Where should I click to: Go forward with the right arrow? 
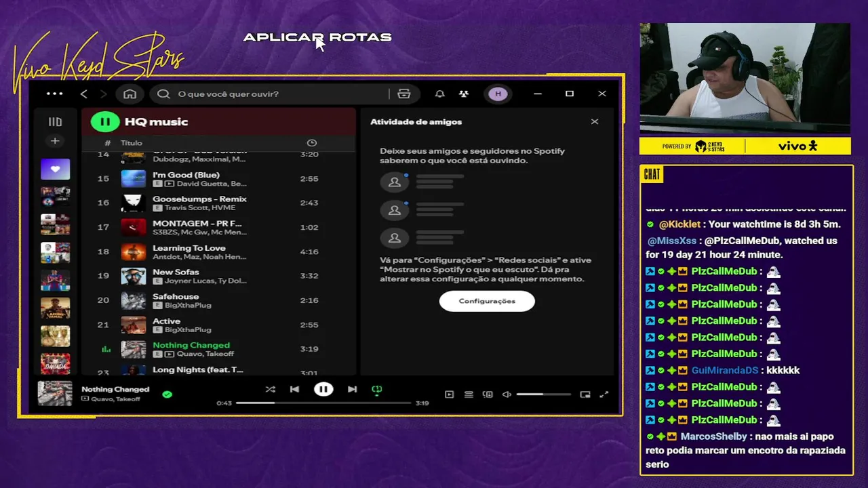tap(103, 94)
